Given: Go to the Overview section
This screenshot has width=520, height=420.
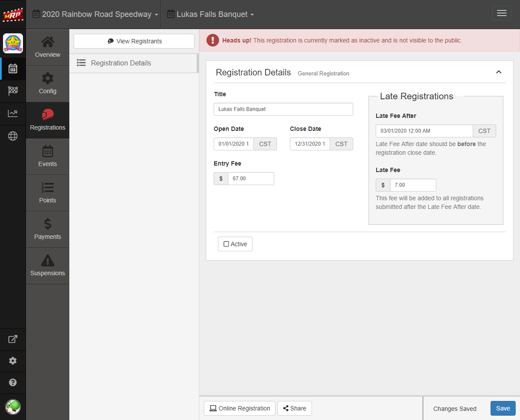Looking at the screenshot, I should pos(48,48).
